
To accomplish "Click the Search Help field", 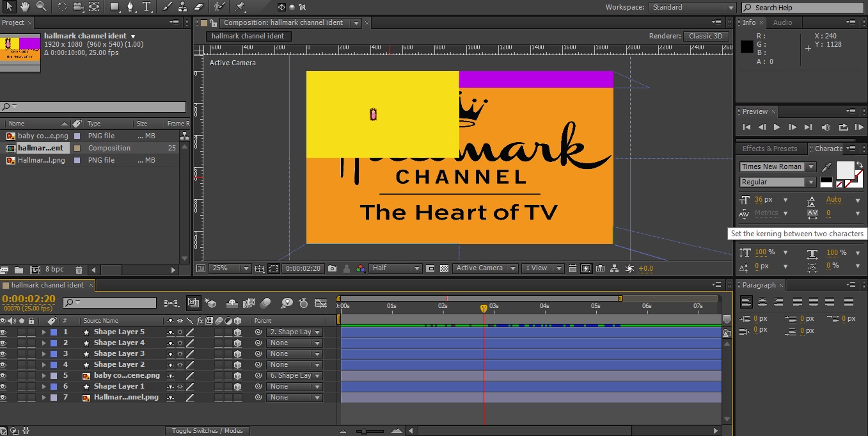I will coord(803,8).
